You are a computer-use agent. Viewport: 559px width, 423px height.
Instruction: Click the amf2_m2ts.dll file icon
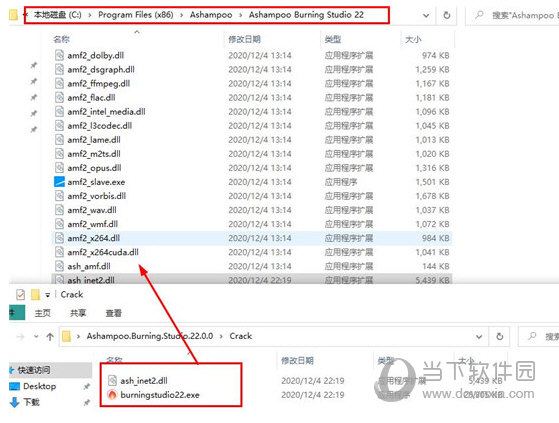pos(59,154)
